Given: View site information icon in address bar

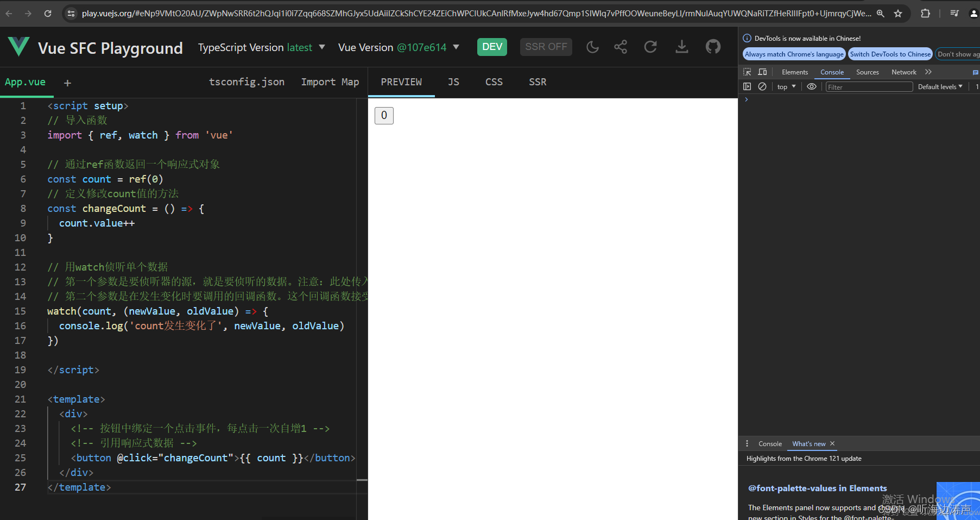Looking at the screenshot, I should (x=71, y=14).
